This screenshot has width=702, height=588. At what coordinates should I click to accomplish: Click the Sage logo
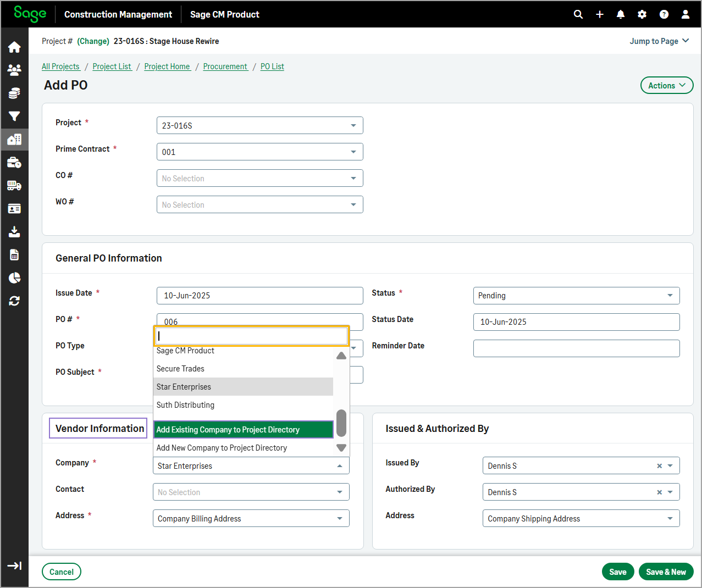(x=30, y=14)
